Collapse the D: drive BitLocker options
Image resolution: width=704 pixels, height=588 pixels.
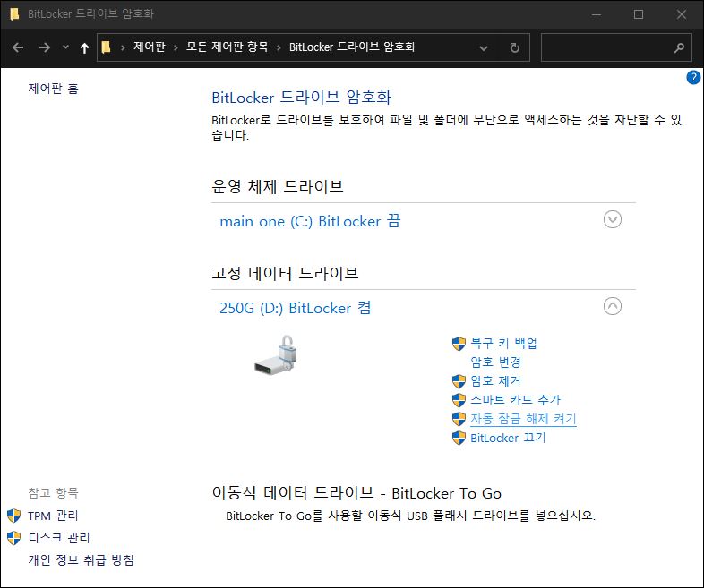(x=613, y=306)
